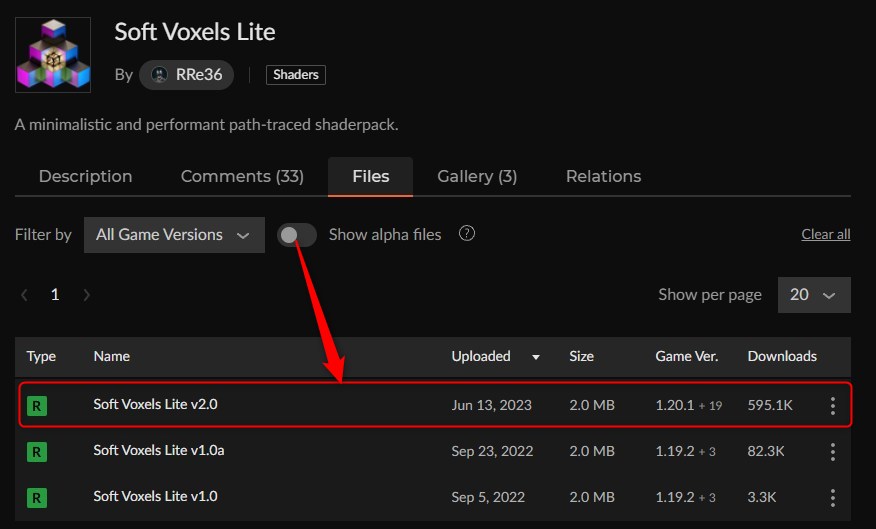The width and height of the screenshot is (876, 529).
Task: Click 2.0 MB size of v2.0
Action: click(592, 405)
